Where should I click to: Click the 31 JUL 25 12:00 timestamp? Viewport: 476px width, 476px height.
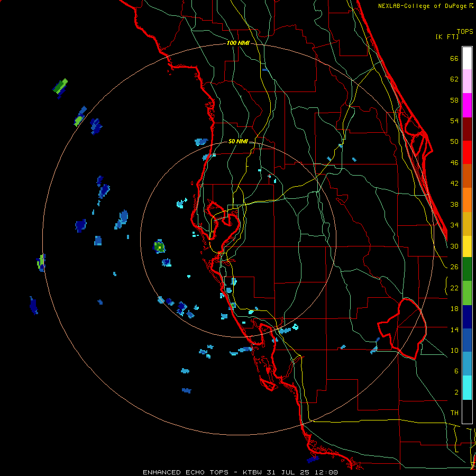tap(302, 472)
